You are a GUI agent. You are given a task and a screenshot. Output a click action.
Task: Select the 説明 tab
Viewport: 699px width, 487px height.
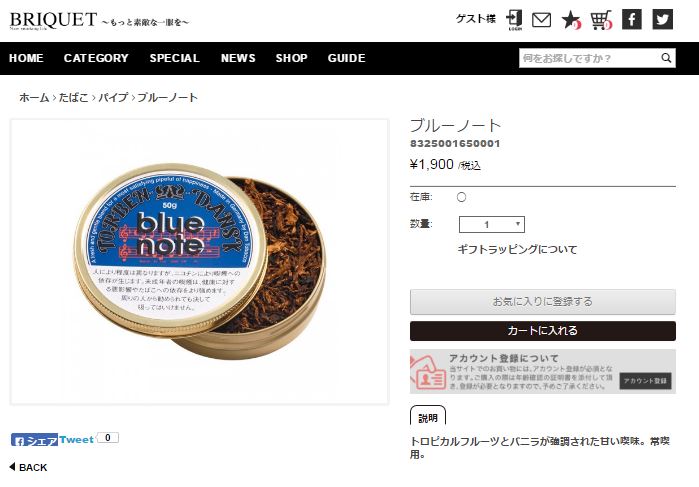428,416
